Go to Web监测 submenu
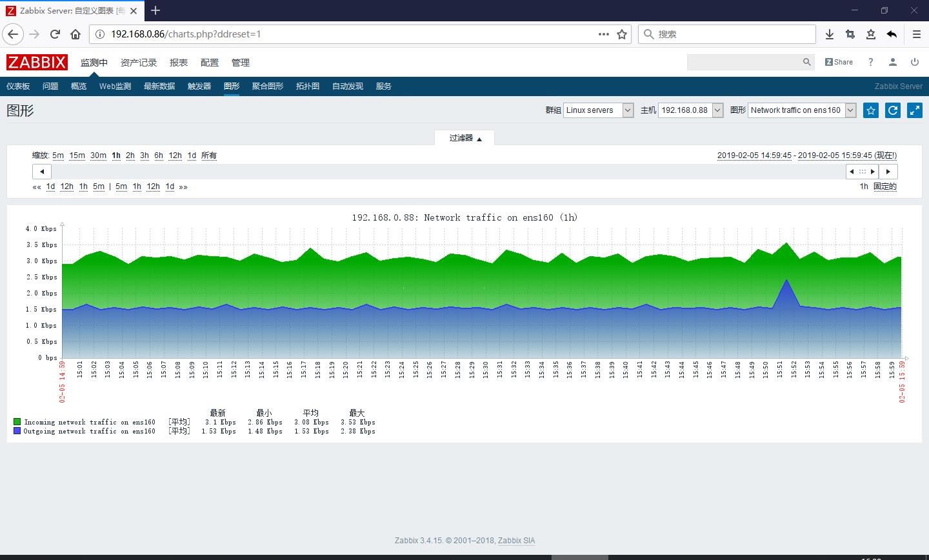The width and height of the screenshot is (929, 560). pos(115,86)
